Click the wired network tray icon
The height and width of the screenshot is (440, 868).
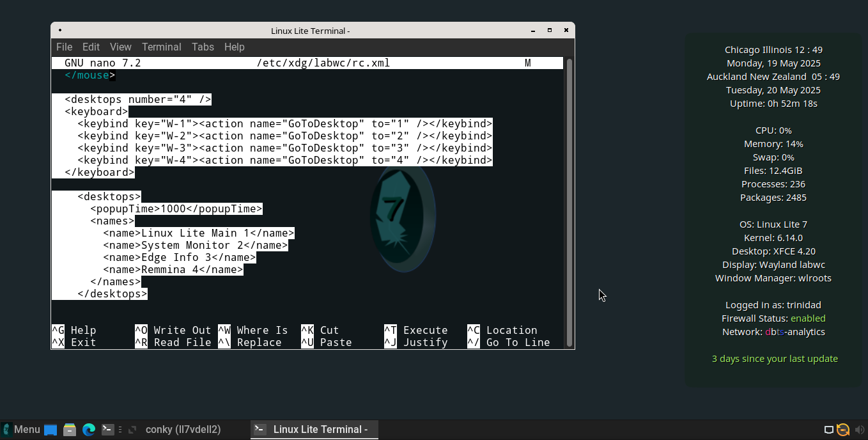(828, 430)
